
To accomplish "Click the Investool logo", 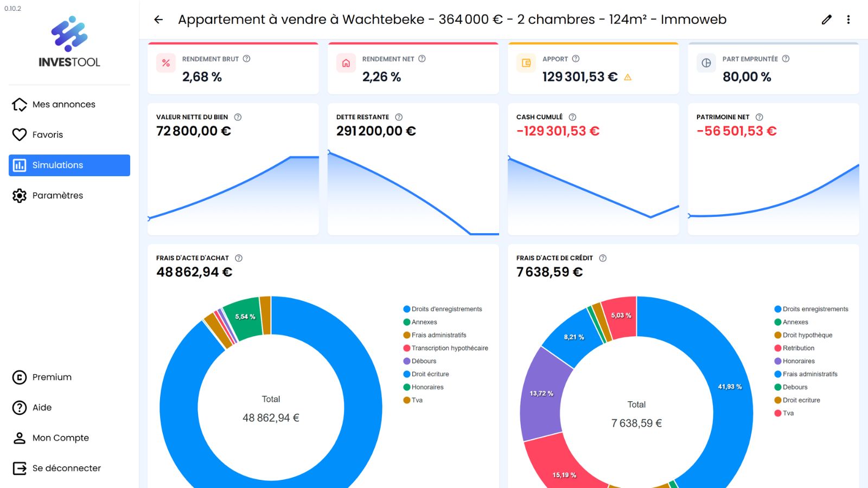I will [x=69, y=42].
